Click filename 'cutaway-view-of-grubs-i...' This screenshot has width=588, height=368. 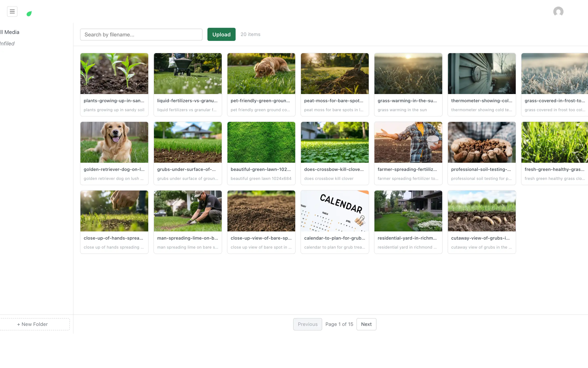point(480,238)
